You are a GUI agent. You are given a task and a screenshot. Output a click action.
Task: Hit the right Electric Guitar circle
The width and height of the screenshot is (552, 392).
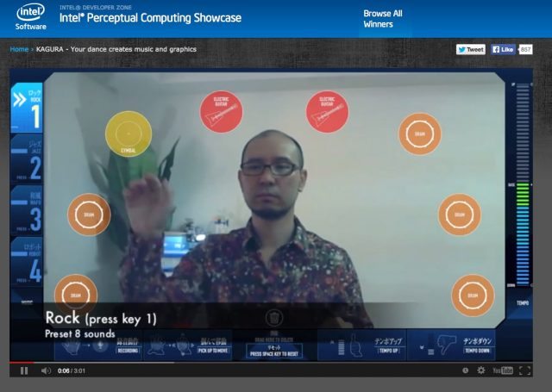(327, 112)
